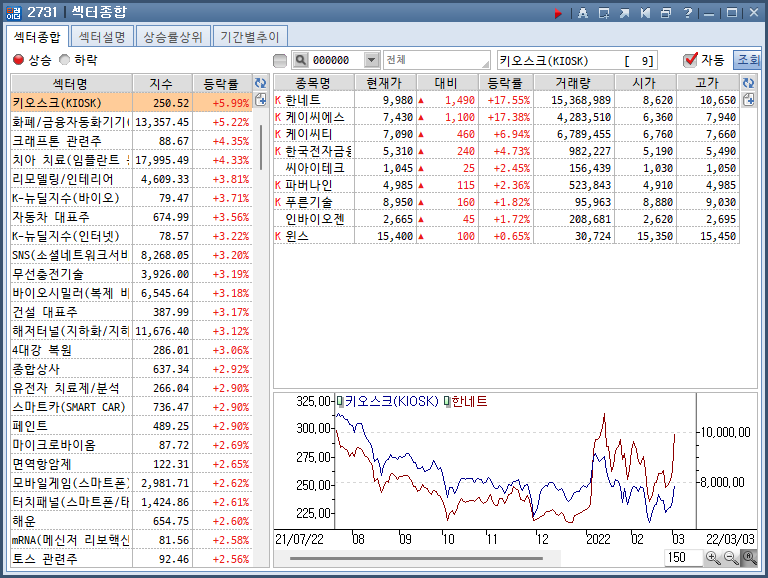Select the K-뉴딜지수(바이오) sector row

pyautogui.click(x=131, y=198)
